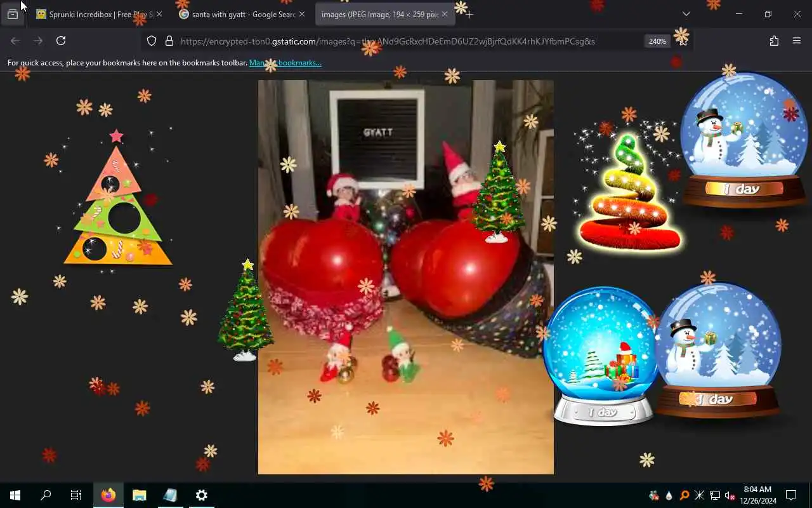The height and width of the screenshot is (508, 812).
Task: Go back one page
Action: tap(15, 41)
